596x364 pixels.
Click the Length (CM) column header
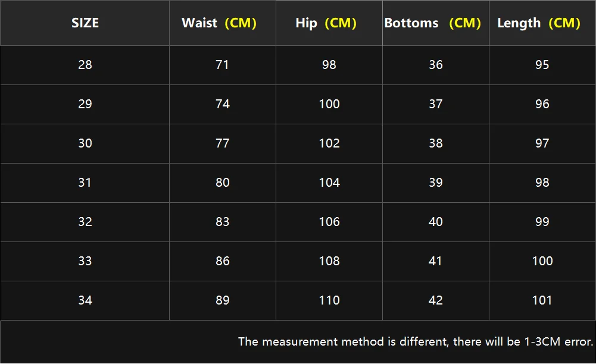click(x=539, y=23)
